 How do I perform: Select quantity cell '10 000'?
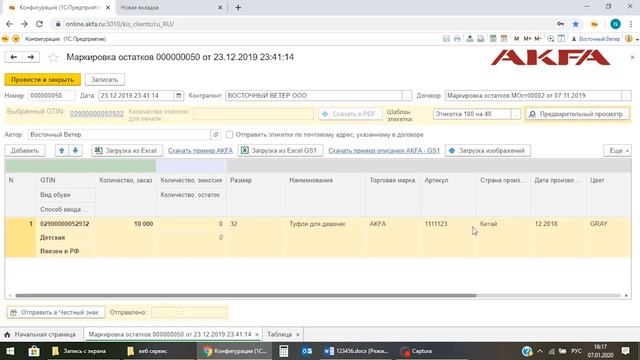pos(126,224)
